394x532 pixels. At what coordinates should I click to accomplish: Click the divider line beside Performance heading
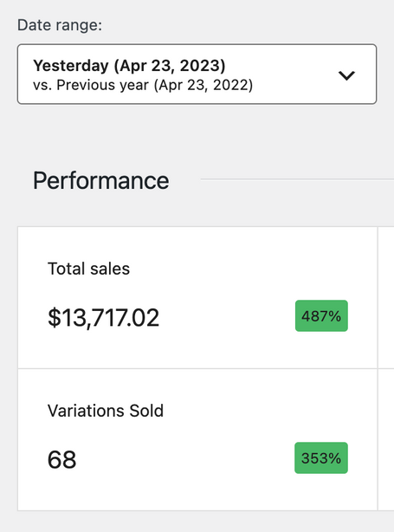coord(297,179)
